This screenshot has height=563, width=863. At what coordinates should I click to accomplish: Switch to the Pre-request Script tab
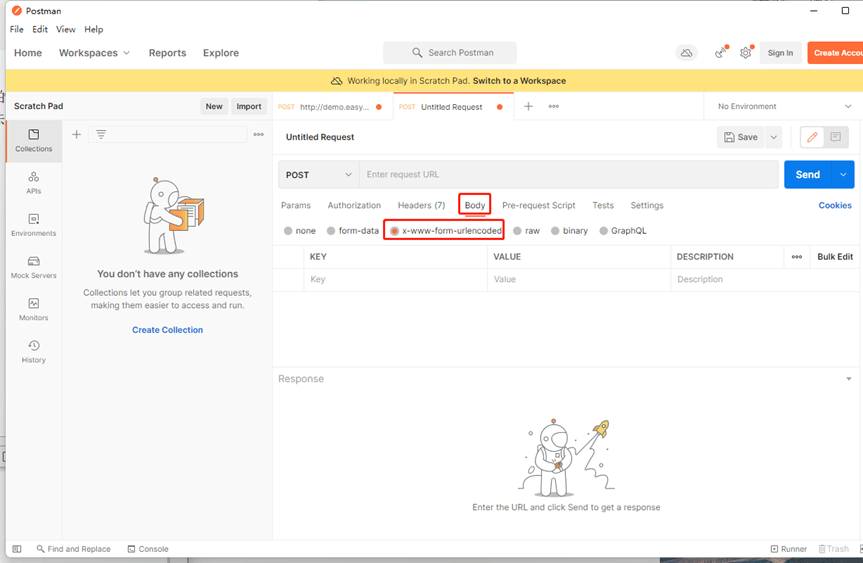[x=538, y=205]
